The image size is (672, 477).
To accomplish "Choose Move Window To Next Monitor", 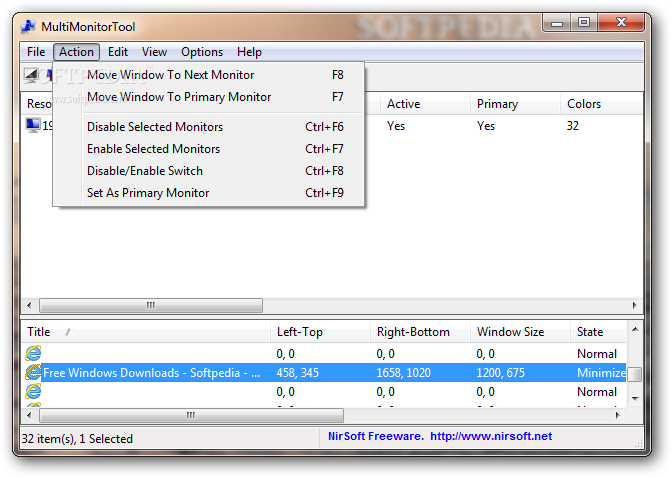I will tap(209, 75).
